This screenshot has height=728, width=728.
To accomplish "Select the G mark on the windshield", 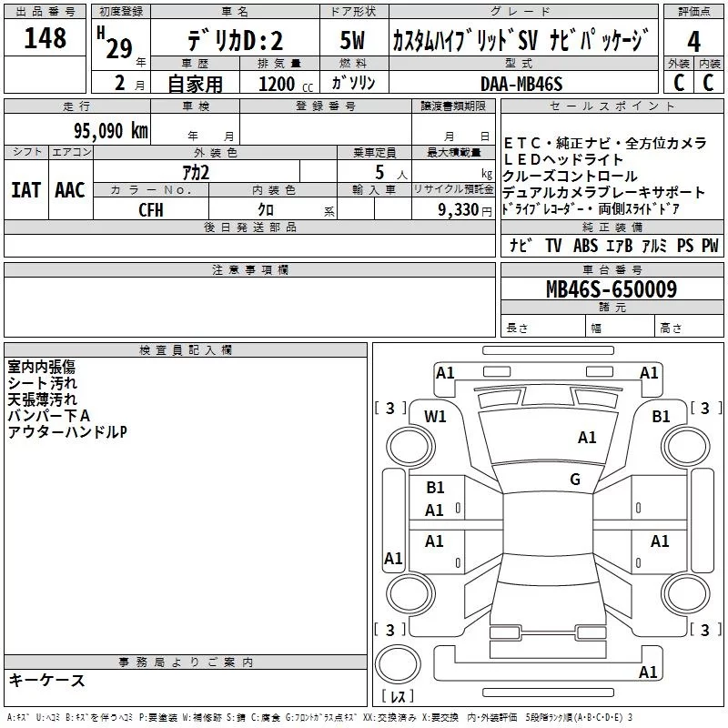I will 575,480.
